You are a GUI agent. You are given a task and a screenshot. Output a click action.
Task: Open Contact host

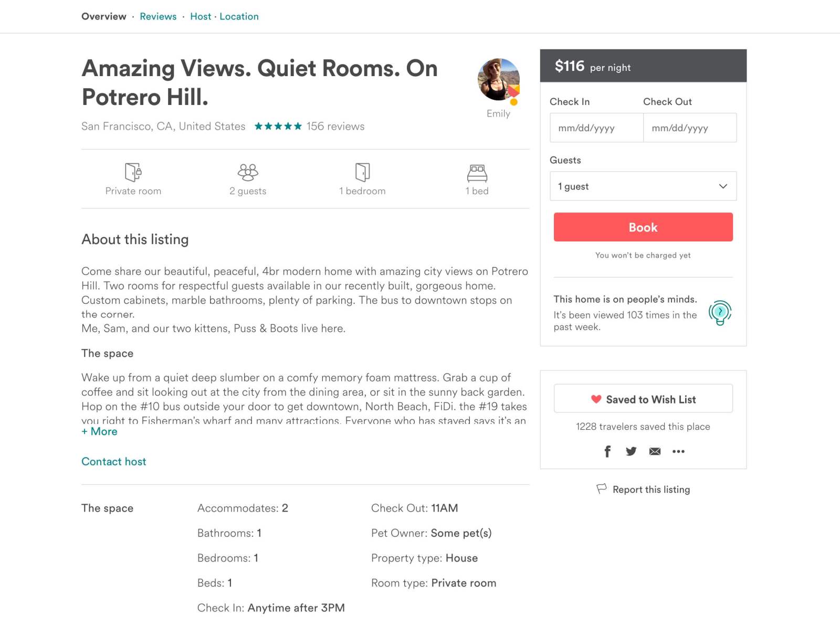pos(113,461)
